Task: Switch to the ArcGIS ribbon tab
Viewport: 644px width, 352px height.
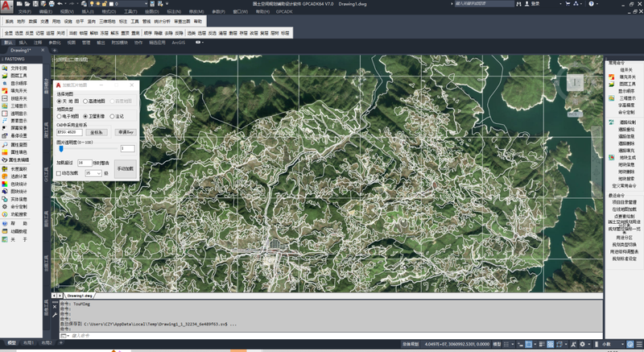Action: pos(178,42)
